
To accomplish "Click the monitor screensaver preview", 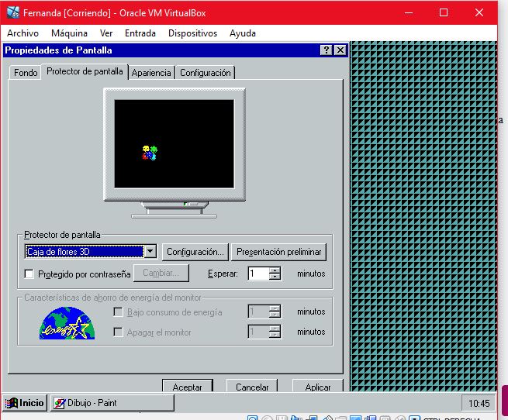I will (175, 143).
